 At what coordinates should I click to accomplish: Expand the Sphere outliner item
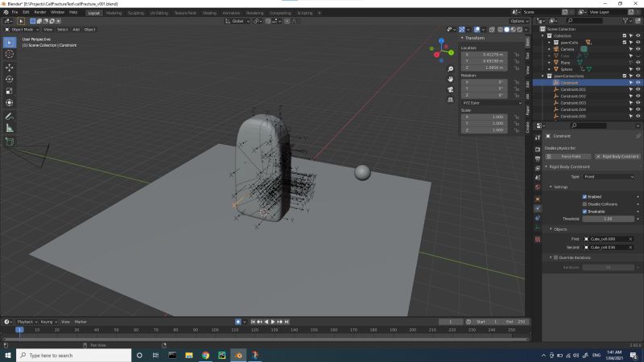550,69
